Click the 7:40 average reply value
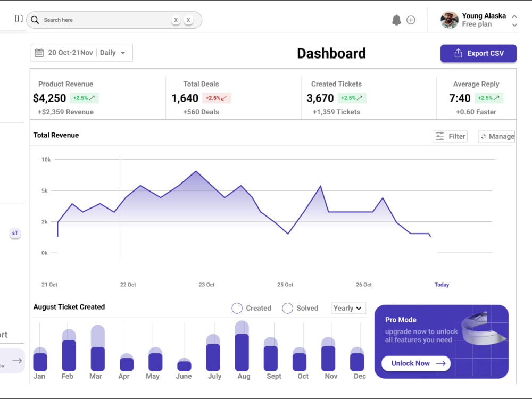 pyautogui.click(x=460, y=98)
